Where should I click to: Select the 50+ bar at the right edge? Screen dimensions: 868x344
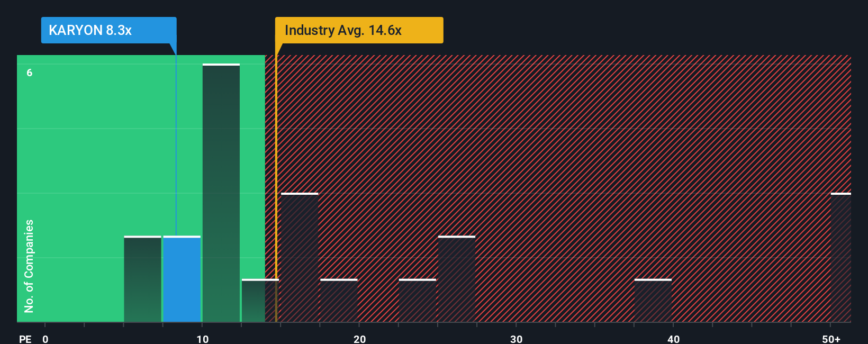841,257
